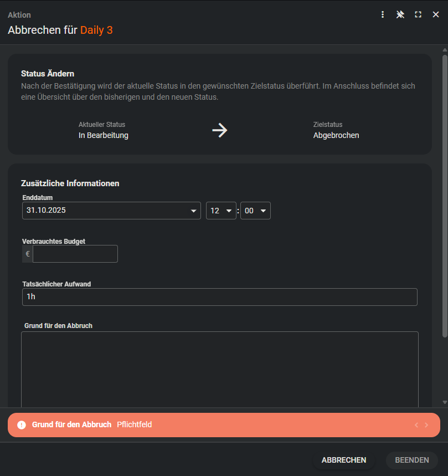Open the minute dropdown showing 00
This screenshot has width=448, height=476.
[264, 211]
